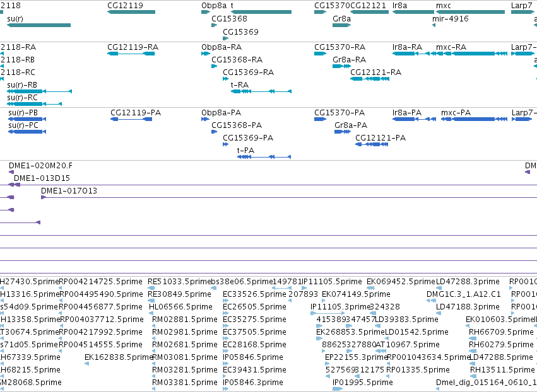Image resolution: width=537 pixels, height=392 pixels.
Task: Select the RE51033.5prime EST label
Action: click(179, 282)
